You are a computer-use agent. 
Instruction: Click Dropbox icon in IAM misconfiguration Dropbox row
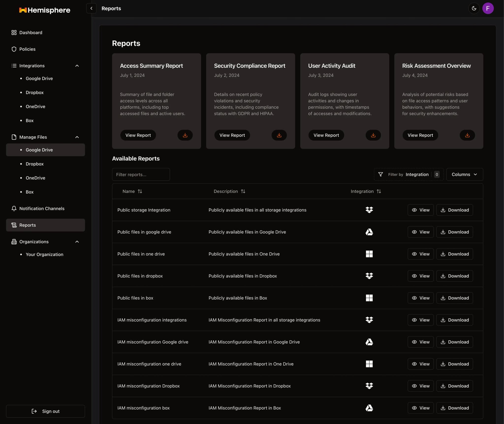click(369, 386)
